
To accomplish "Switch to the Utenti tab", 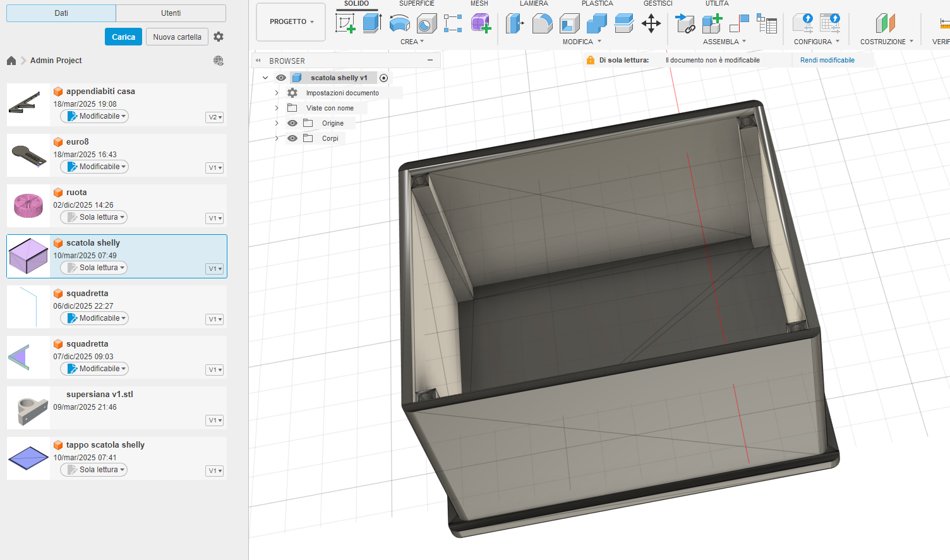I will pyautogui.click(x=171, y=13).
